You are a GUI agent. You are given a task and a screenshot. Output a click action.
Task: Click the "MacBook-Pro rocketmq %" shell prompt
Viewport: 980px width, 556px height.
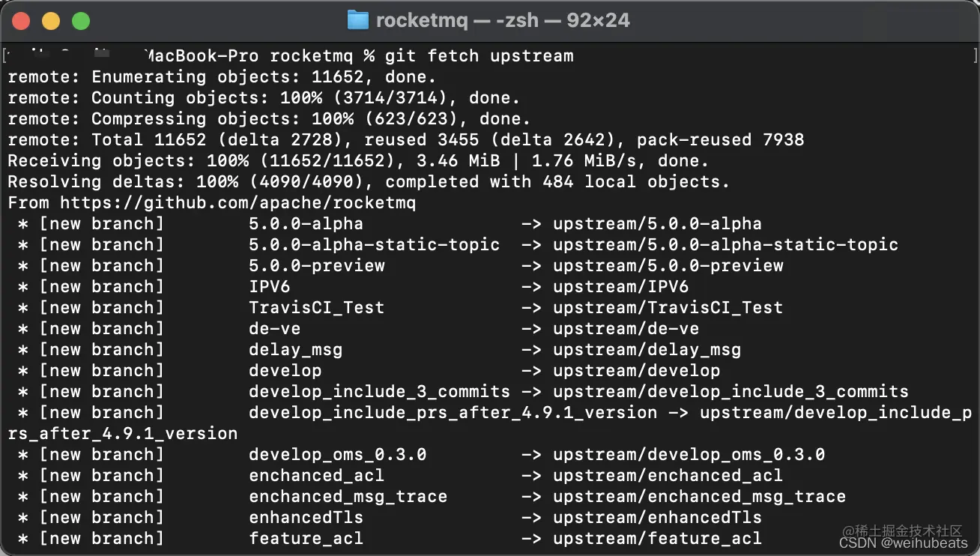coord(259,56)
